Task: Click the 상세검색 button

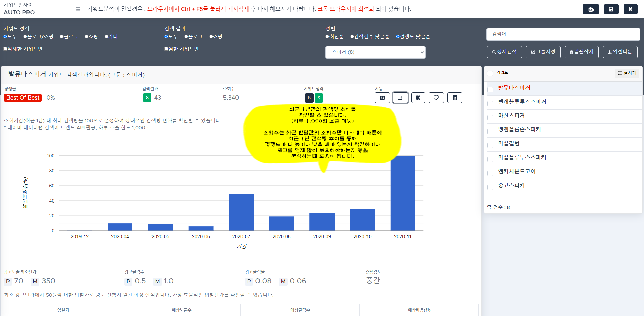Action: pyautogui.click(x=504, y=52)
